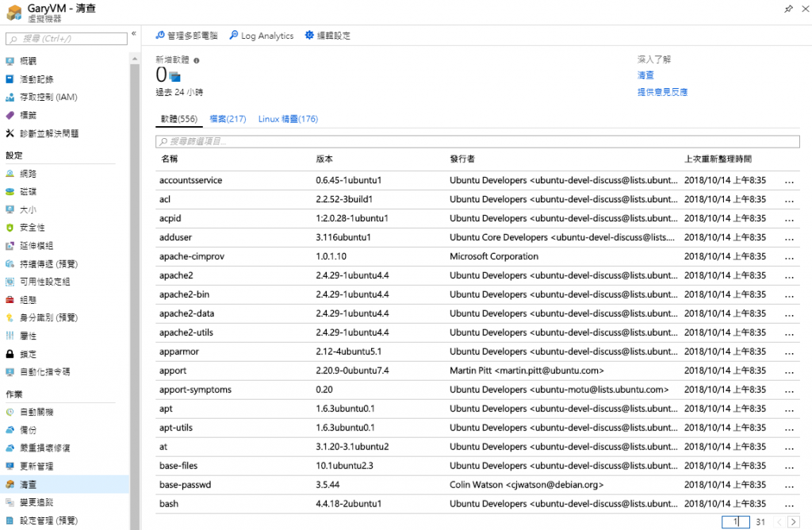
Task: Open 嚴重損壞修復 recovery icon
Action: click(10, 448)
